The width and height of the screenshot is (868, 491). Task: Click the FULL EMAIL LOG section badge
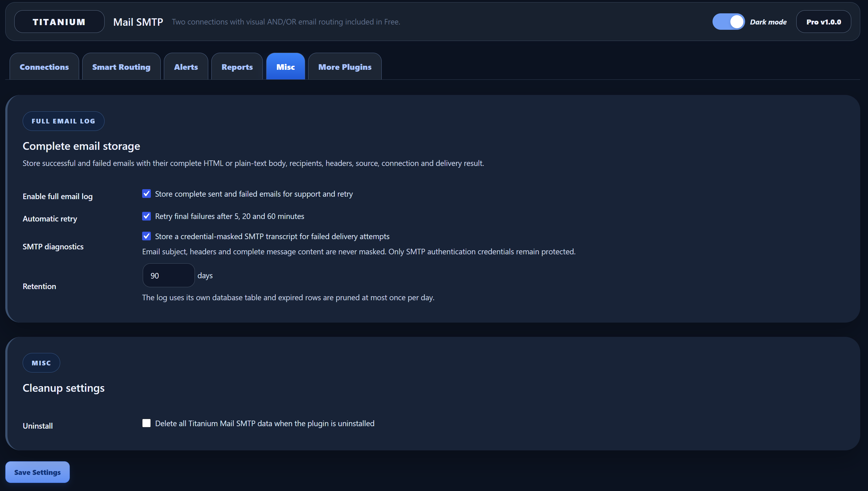[x=63, y=121]
